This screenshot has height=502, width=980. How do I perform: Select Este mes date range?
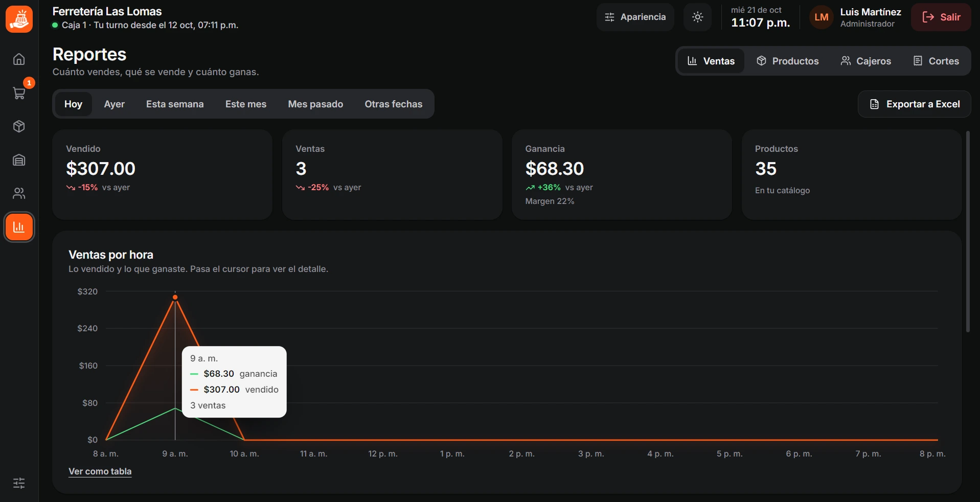(246, 104)
